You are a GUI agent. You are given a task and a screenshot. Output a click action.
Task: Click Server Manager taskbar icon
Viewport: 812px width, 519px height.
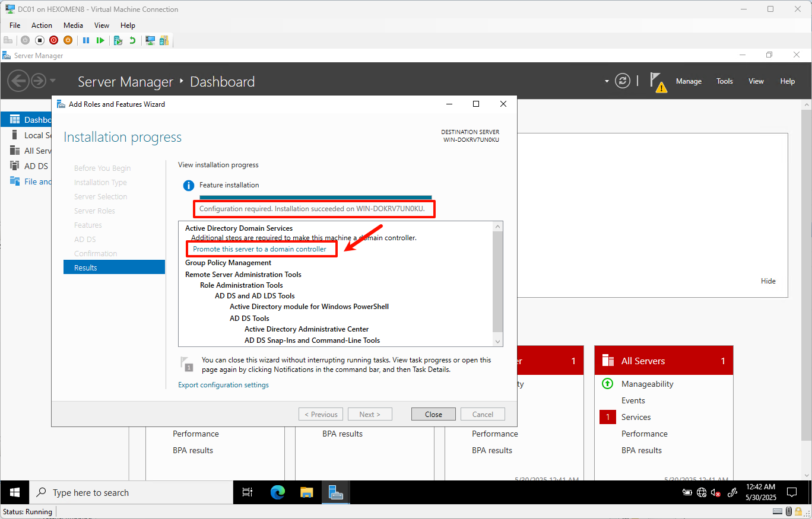pos(336,492)
